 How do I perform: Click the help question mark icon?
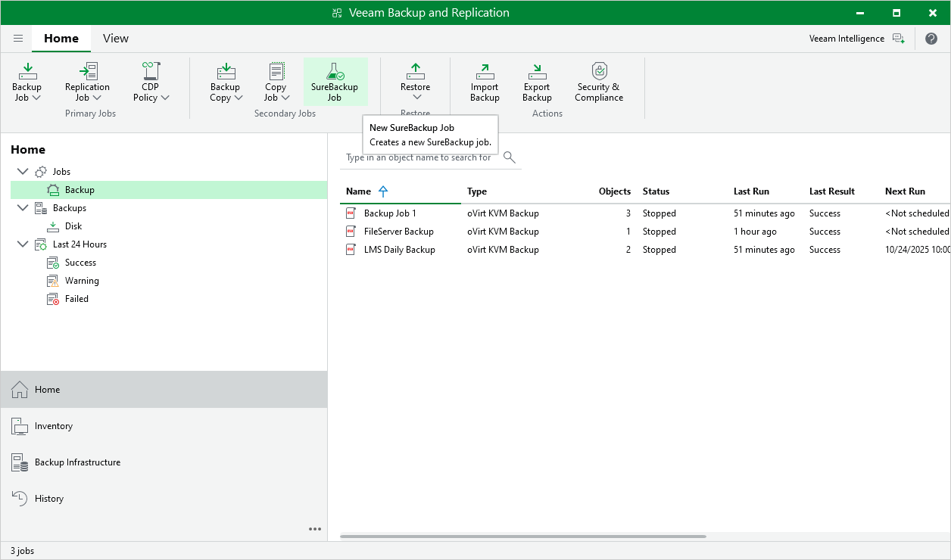pos(931,38)
